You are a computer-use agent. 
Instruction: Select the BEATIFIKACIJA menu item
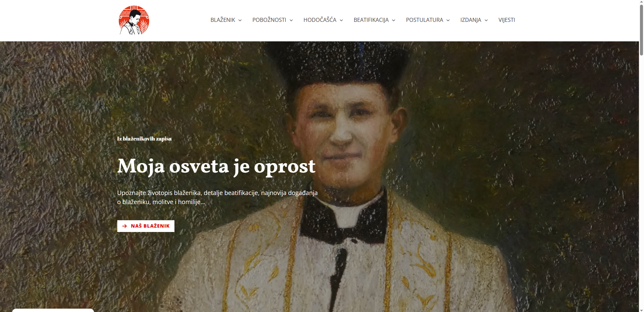(371, 20)
